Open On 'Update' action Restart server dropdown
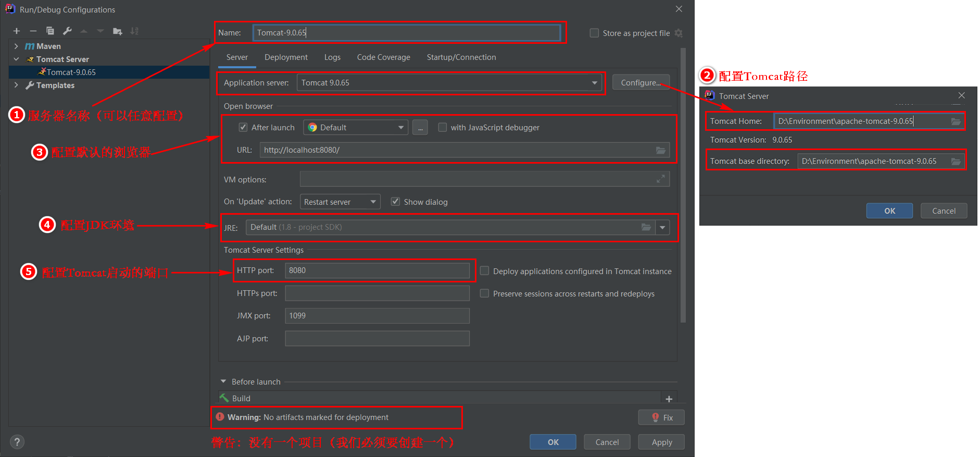The width and height of the screenshot is (980, 457). [x=340, y=202]
